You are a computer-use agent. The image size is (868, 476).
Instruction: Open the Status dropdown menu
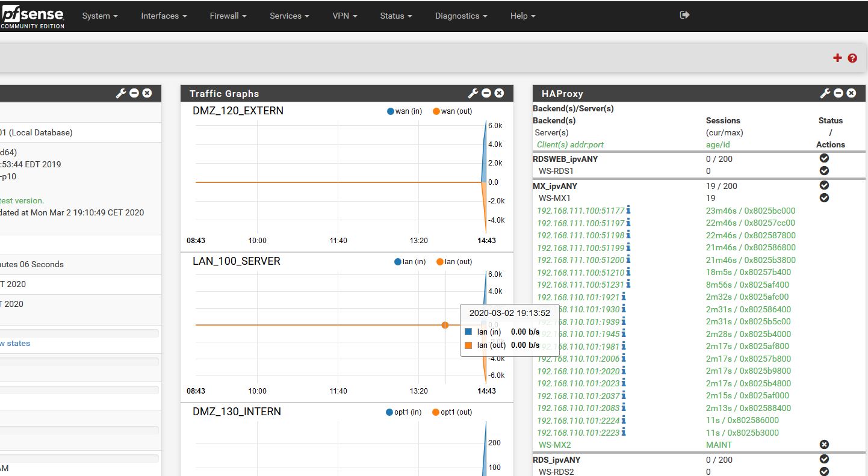pos(396,16)
